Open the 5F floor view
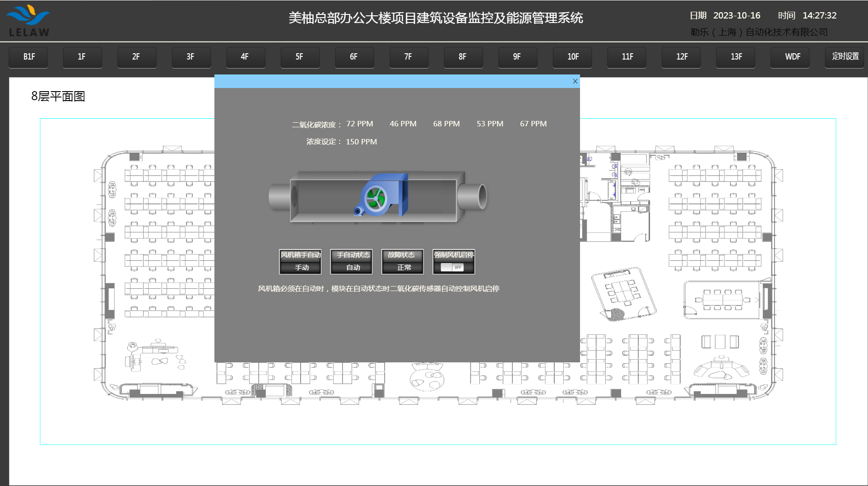This screenshot has height=486, width=868. point(299,57)
